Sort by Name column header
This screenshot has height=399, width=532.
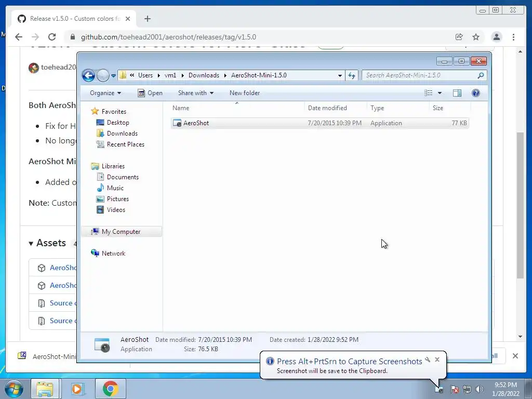tap(237, 108)
